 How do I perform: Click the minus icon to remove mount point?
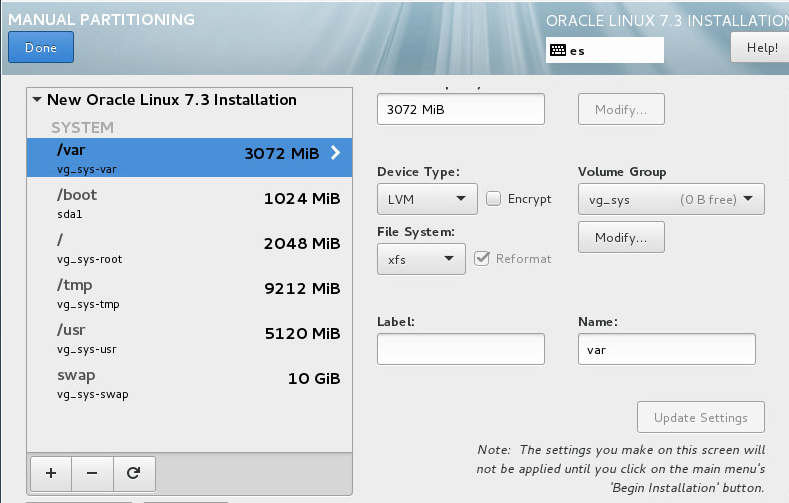pyautogui.click(x=92, y=473)
